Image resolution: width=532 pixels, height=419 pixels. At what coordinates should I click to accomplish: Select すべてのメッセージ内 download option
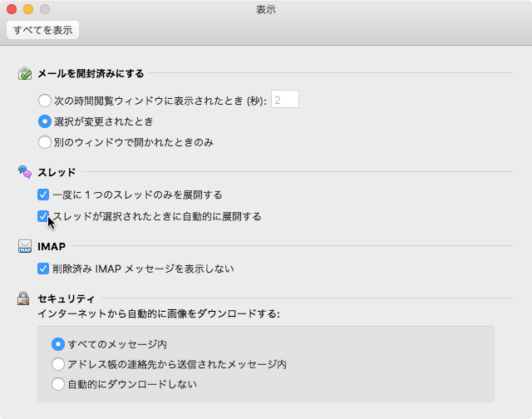pos(58,343)
